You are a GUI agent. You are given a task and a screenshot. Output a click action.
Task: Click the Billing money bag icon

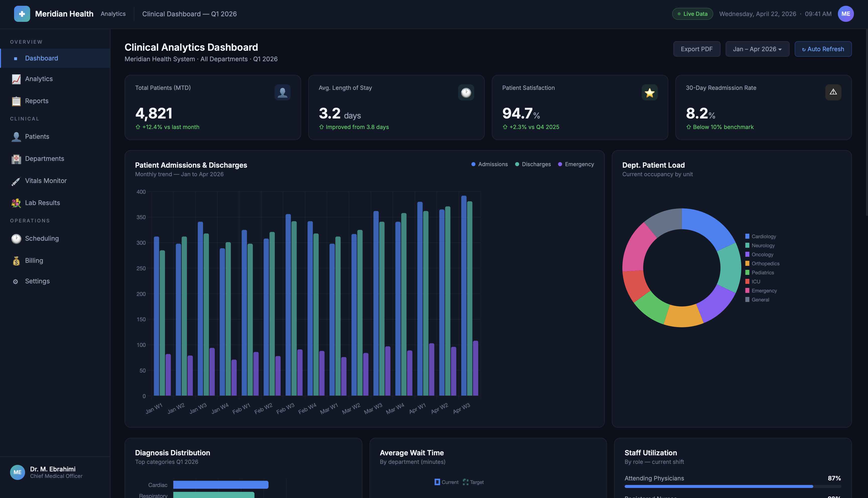click(x=16, y=261)
